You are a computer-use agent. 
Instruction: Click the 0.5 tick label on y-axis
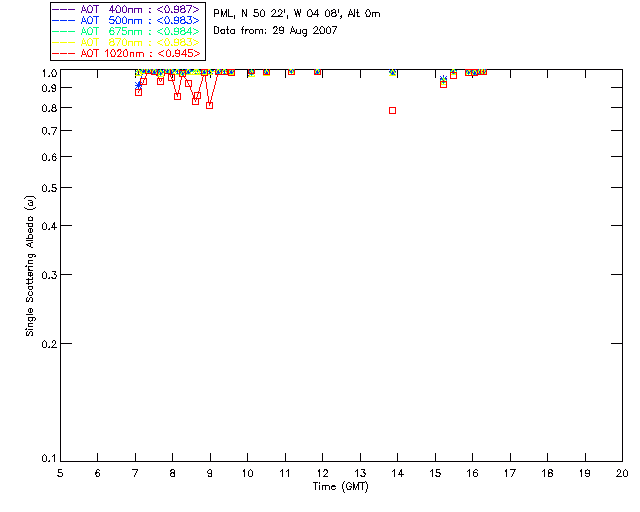click(49, 188)
